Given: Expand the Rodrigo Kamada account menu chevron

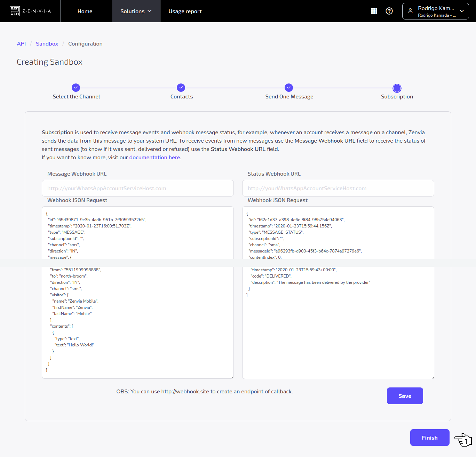Looking at the screenshot, I should pos(462,11).
